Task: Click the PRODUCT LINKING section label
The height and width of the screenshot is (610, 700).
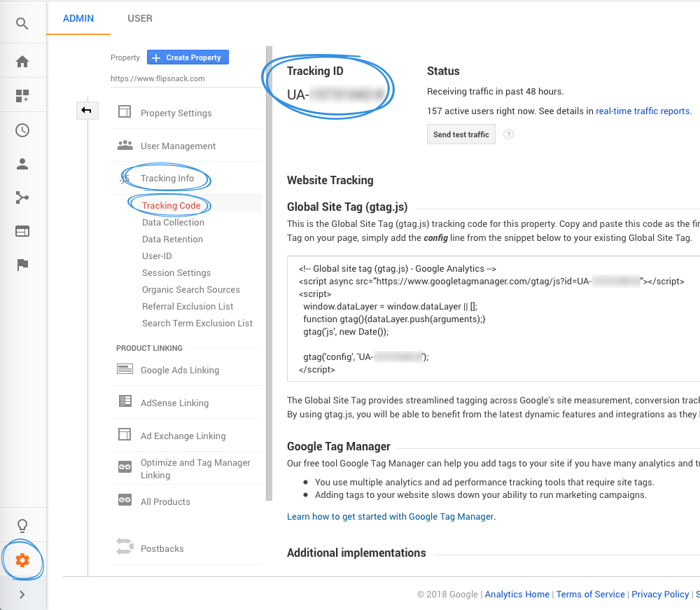Action: click(149, 348)
